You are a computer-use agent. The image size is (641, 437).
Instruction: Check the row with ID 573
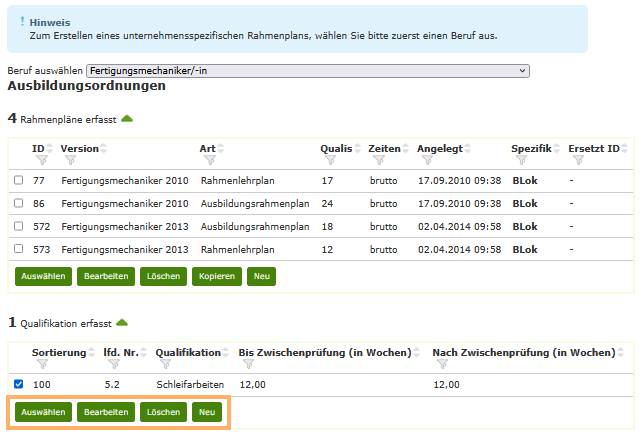click(18, 249)
